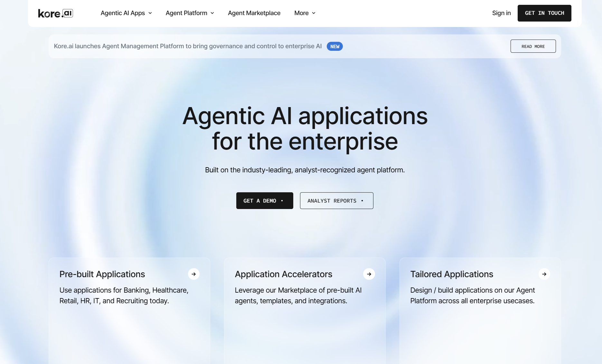Open the Tailored Applications card heading
The height and width of the screenshot is (364, 602).
coord(451,274)
